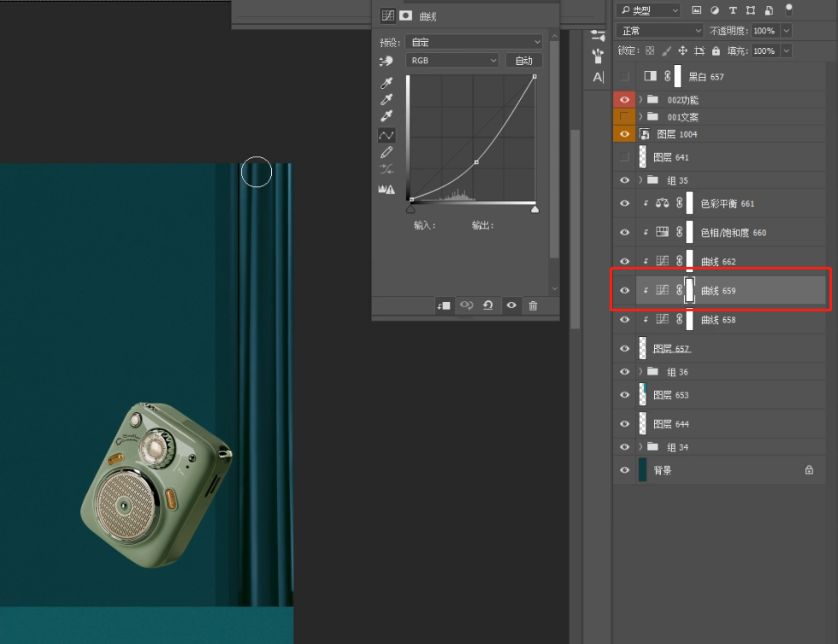
Task: Expand the 组 36 group
Action: coord(640,371)
